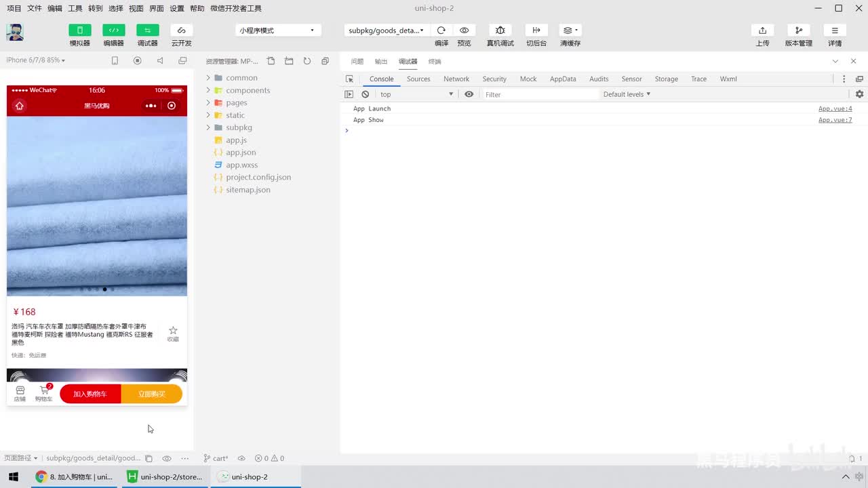The image size is (868, 488).
Task: Open the 清缓存 clear cache menu
Action: point(570,30)
